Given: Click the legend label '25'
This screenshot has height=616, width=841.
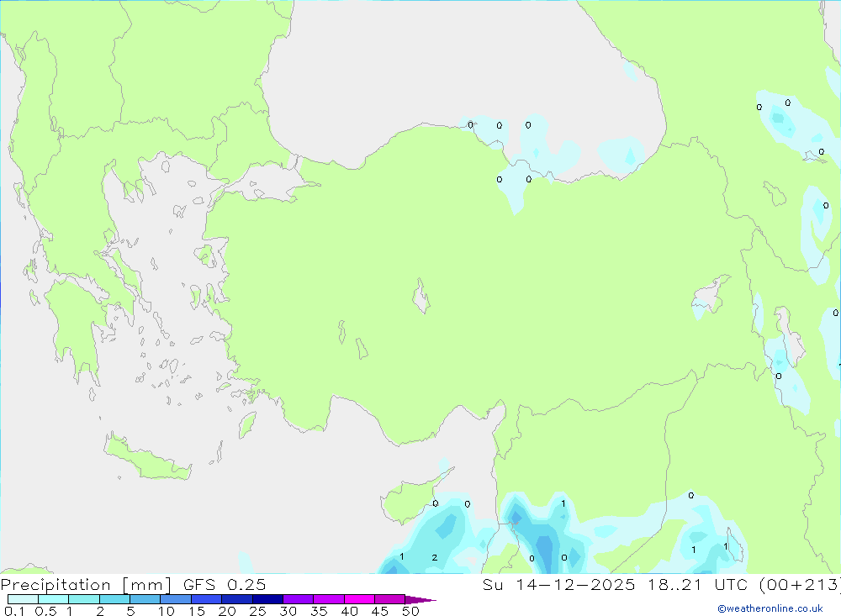Looking at the screenshot, I should click(257, 611).
